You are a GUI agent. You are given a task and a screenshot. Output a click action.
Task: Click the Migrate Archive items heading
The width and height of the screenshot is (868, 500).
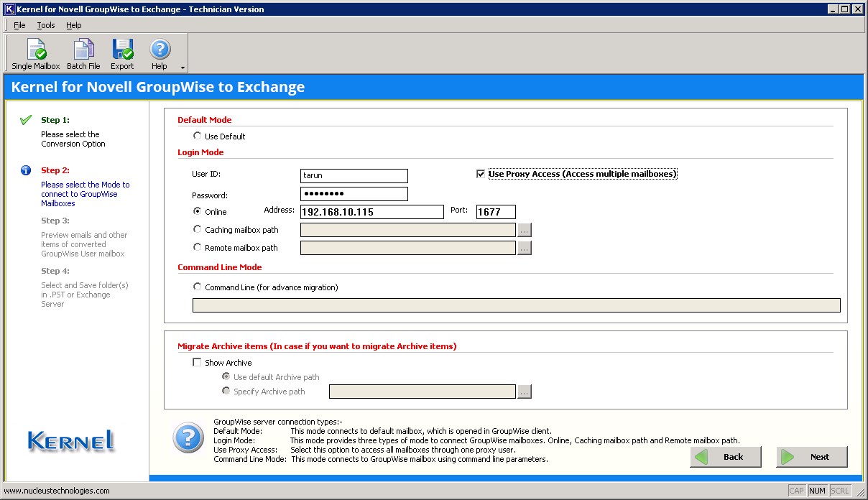coord(317,346)
